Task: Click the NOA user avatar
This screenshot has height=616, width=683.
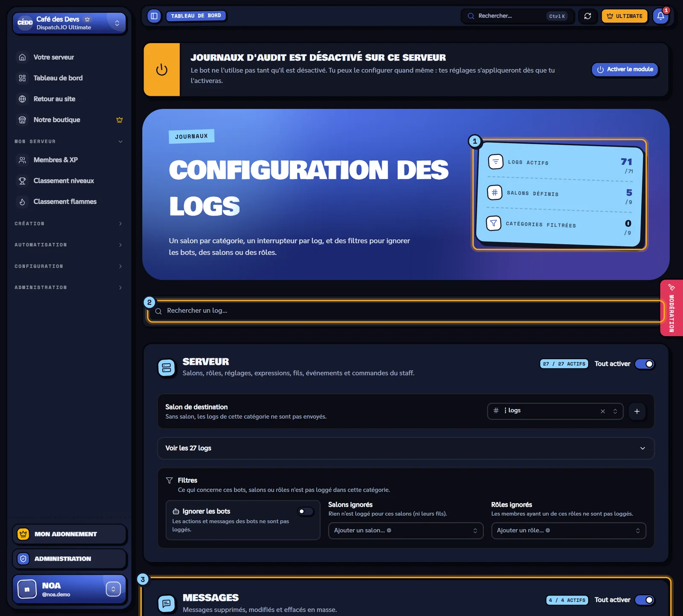Action: tap(27, 589)
